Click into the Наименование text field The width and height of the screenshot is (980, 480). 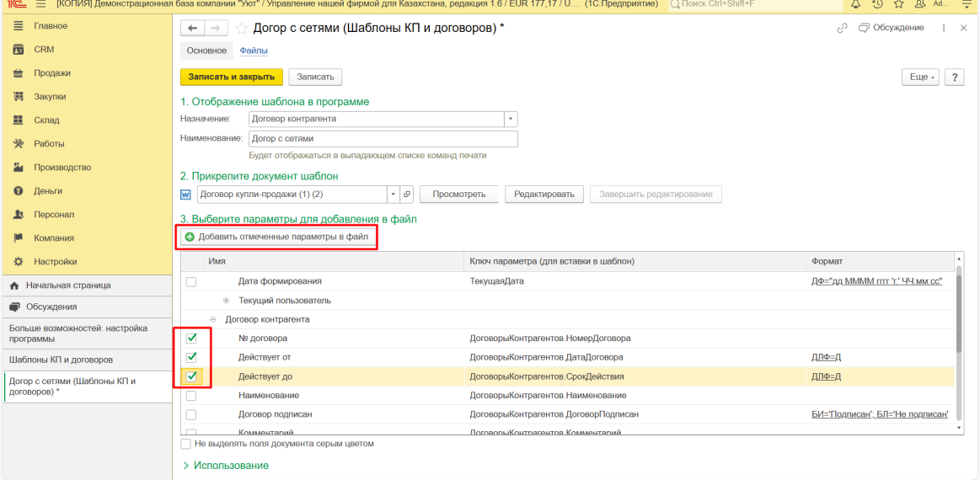pos(383,138)
